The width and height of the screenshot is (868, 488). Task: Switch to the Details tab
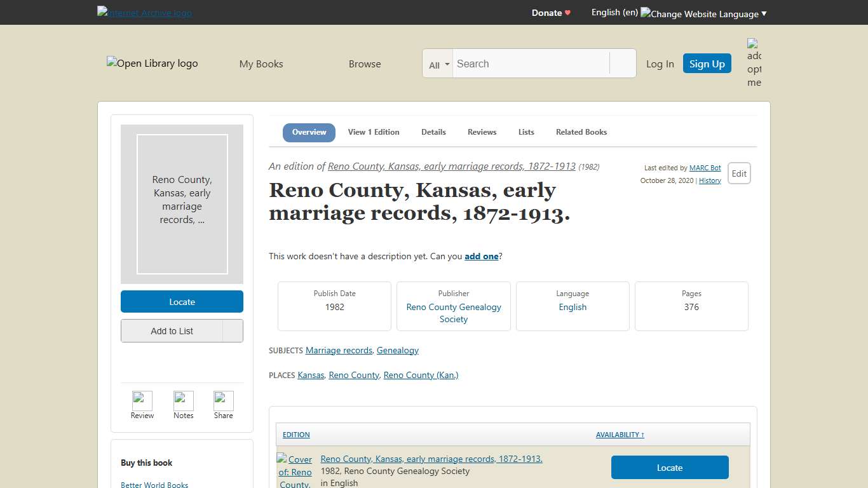(x=433, y=132)
